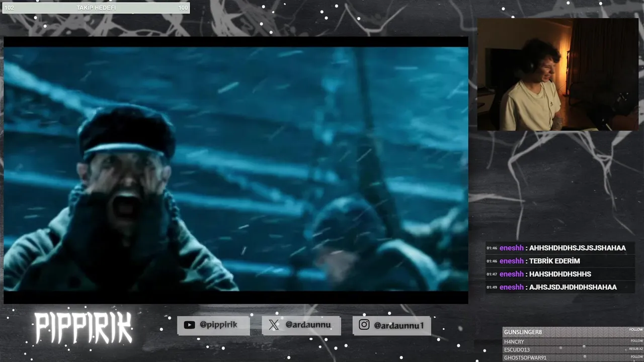This screenshot has height=362, width=644.
Task: Click the movie video playing in the main frame
Action: [x=236, y=169]
